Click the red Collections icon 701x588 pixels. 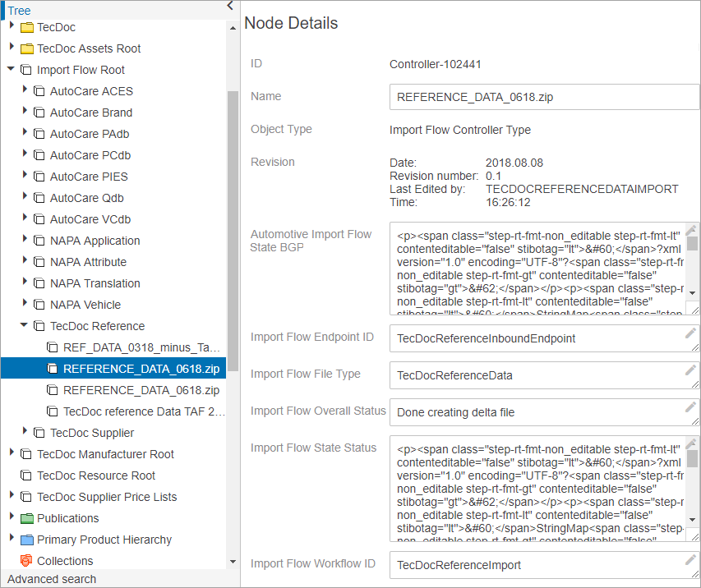[x=26, y=561]
